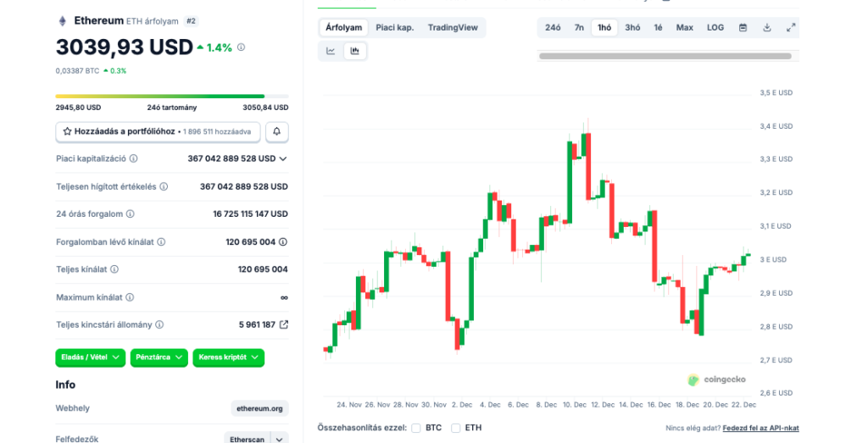The height and width of the screenshot is (443, 868).
Task: Click the price alert bell icon
Action: [x=277, y=132]
